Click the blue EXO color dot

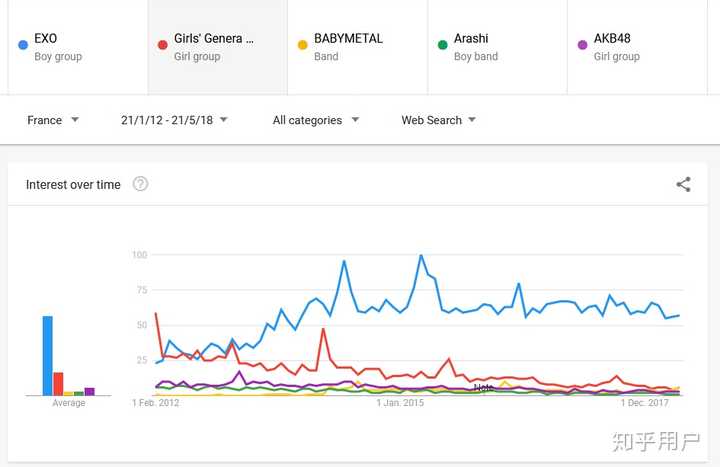point(23,45)
